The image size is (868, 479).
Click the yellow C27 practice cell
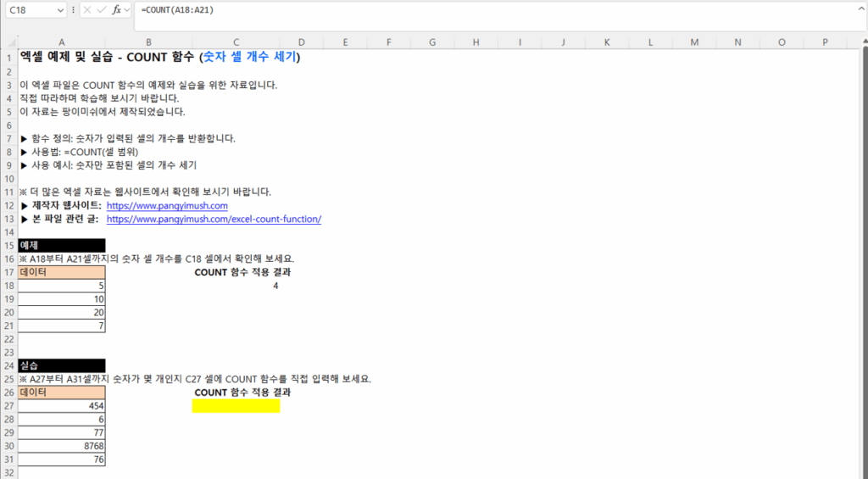tap(236, 406)
